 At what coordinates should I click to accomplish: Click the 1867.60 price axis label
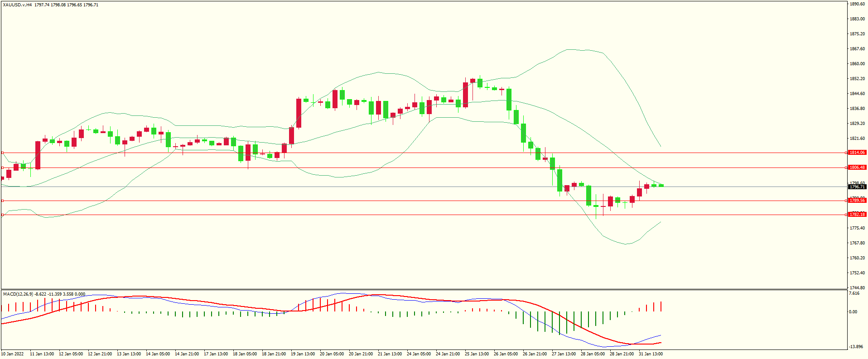pos(857,49)
